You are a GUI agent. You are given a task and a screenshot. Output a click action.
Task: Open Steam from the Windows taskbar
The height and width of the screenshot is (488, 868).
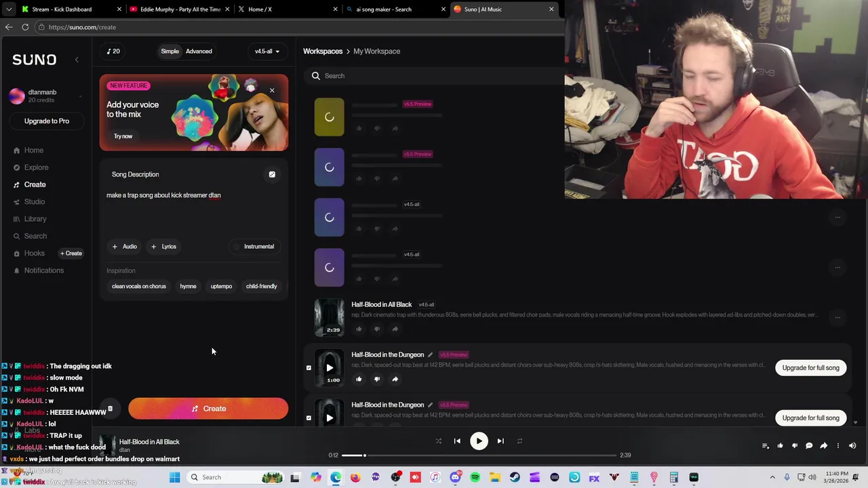[x=515, y=477]
